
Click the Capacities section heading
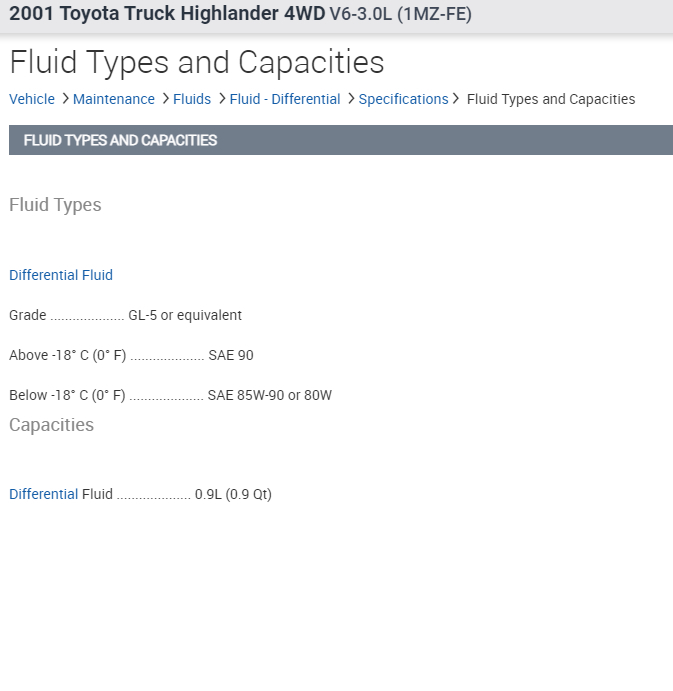[x=51, y=425]
